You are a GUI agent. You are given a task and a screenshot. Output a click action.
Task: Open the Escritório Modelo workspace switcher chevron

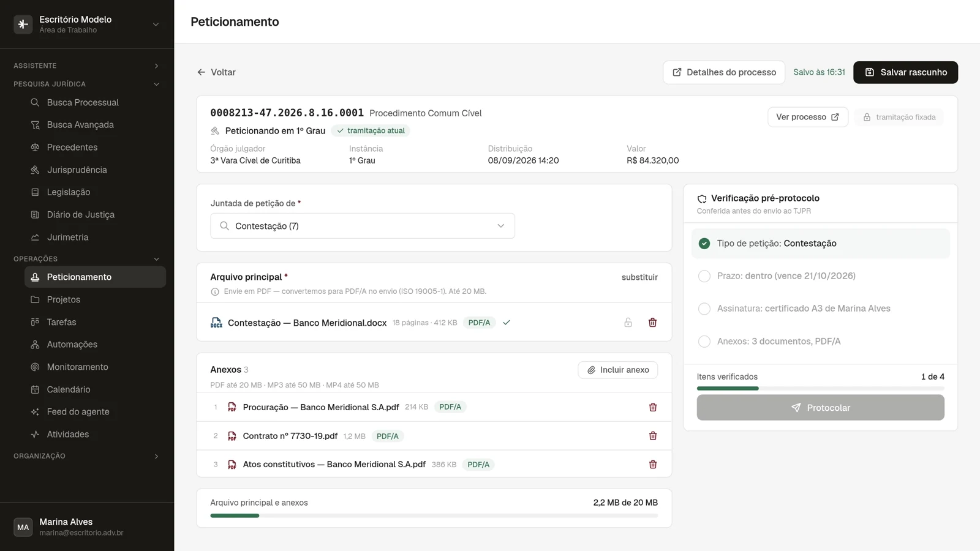156,24
